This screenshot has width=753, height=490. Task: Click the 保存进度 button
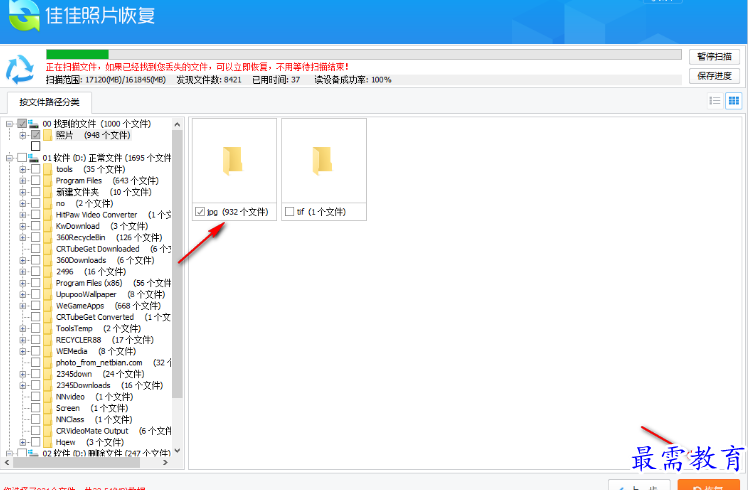(x=714, y=76)
